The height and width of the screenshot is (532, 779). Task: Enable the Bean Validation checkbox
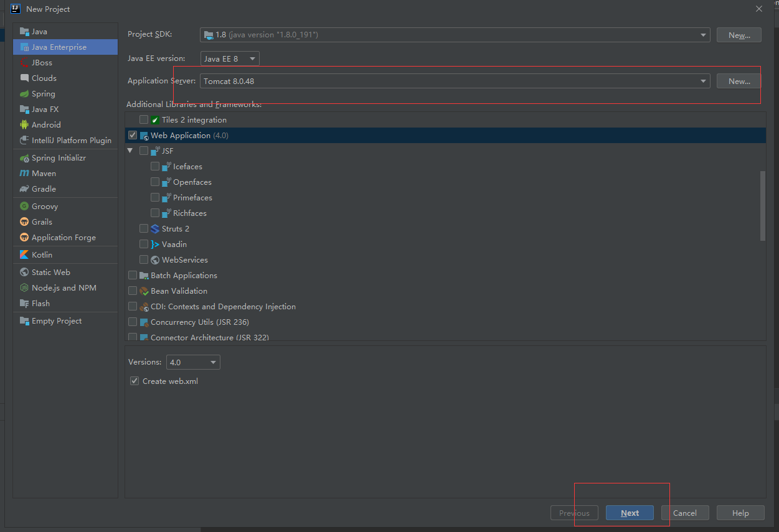(133, 291)
